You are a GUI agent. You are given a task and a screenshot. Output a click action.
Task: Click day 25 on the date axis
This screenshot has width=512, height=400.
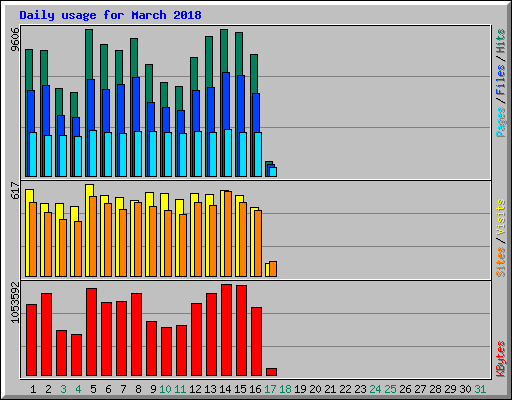390,389
